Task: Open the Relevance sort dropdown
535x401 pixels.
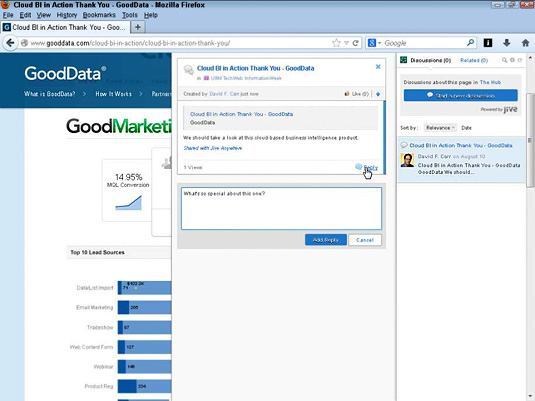Action: (x=440, y=128)
